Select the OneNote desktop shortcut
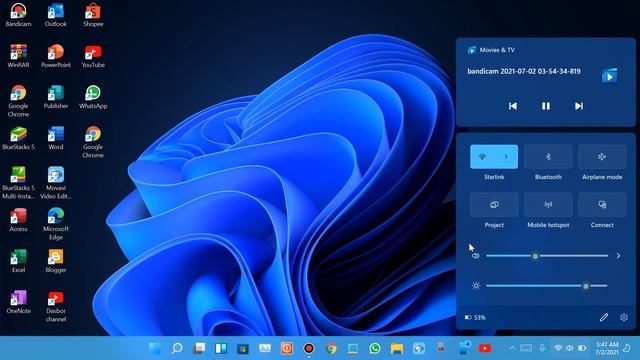 click(18, 302)
